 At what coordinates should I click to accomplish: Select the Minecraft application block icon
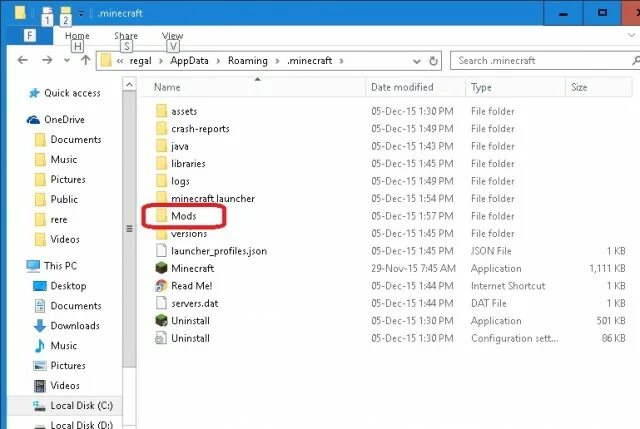[x=162, y=268]
